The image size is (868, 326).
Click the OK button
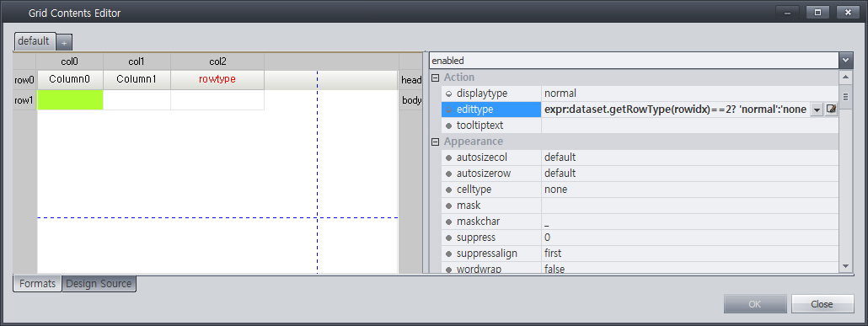coord(755,304)
